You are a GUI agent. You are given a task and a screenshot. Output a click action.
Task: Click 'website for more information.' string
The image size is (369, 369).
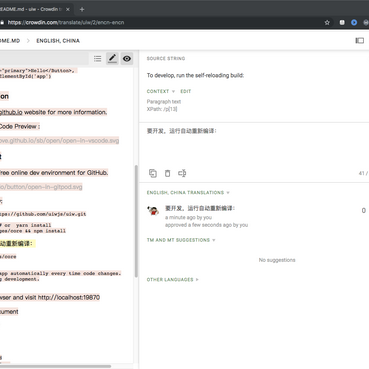point(66,112)
